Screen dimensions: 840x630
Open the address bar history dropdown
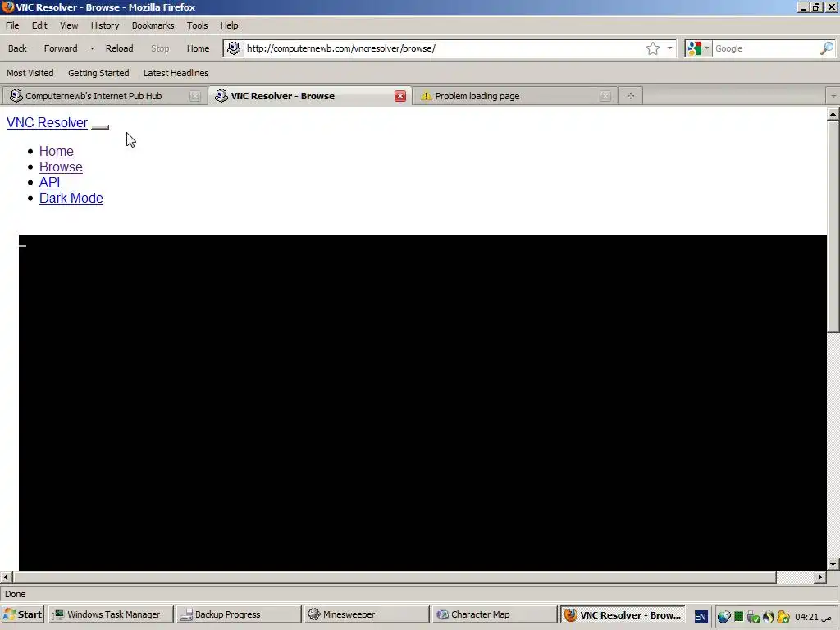pos(669,48)
